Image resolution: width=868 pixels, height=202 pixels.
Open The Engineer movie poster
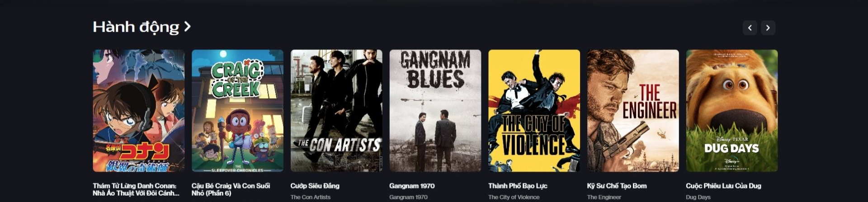pos(633,111)
